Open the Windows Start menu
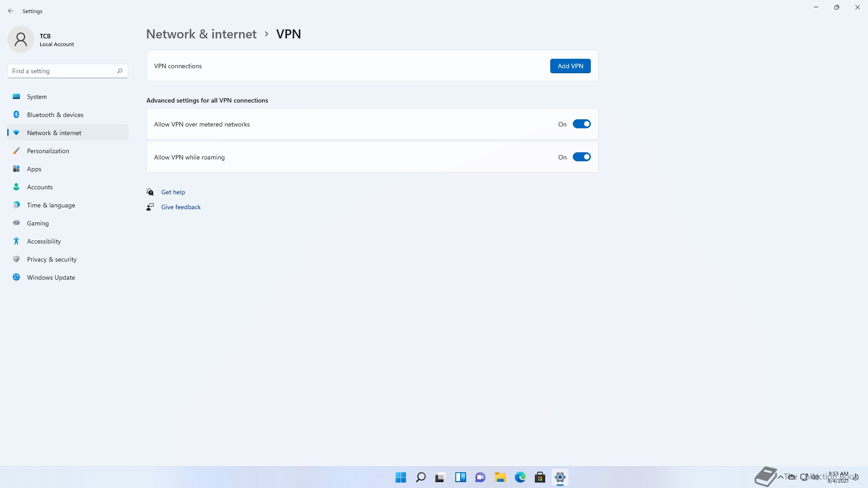 (x=401, y=477)
